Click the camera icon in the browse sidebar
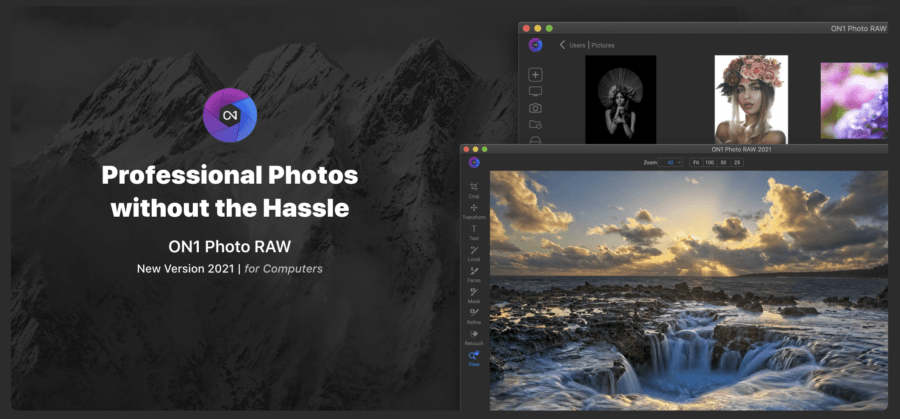The image size is (900, 419). (536, 108)
